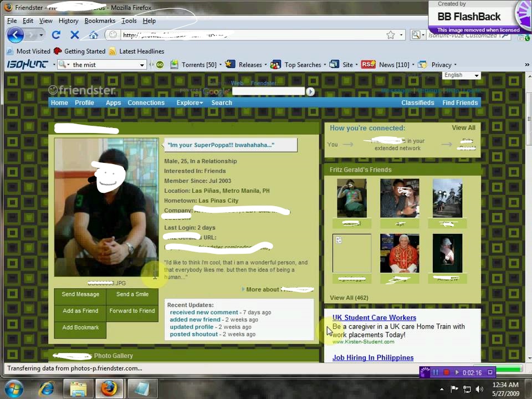Expand the isoHunt toolbar overflow chevron

pos(526,64)
